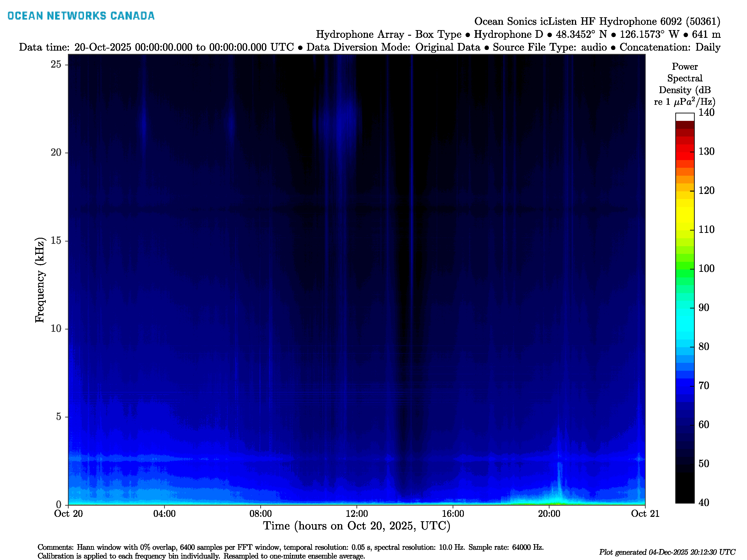Click the 20:00 time axis label

pos(549,514)
